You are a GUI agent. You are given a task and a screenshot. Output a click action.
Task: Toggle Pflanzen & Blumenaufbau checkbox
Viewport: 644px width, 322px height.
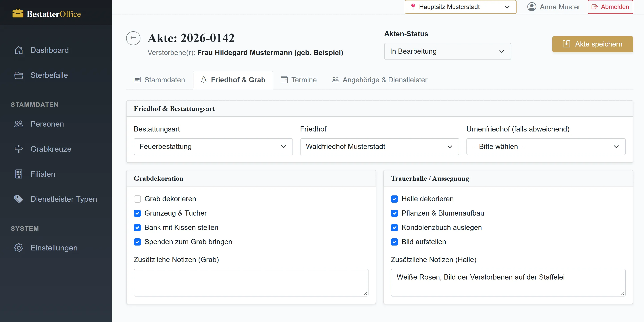pyautogui.click(x=394, y=213)
